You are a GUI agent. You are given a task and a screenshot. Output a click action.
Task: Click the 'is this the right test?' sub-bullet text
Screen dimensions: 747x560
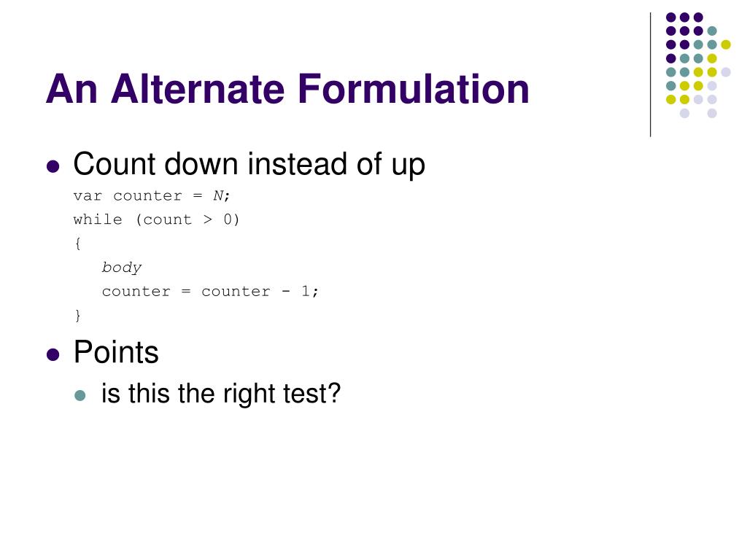tap(221, 394)
